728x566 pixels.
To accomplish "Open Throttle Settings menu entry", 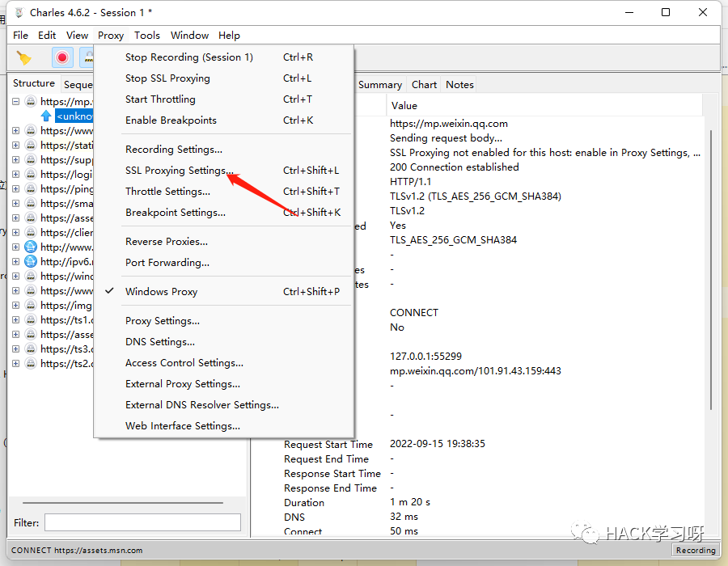I will tap(223, 191).
